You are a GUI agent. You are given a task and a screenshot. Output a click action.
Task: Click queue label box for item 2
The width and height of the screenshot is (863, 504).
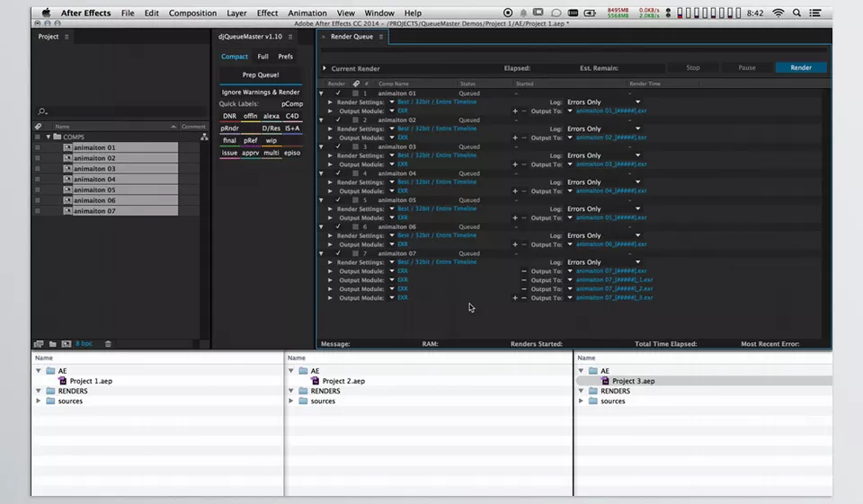(x=356, y=120)
